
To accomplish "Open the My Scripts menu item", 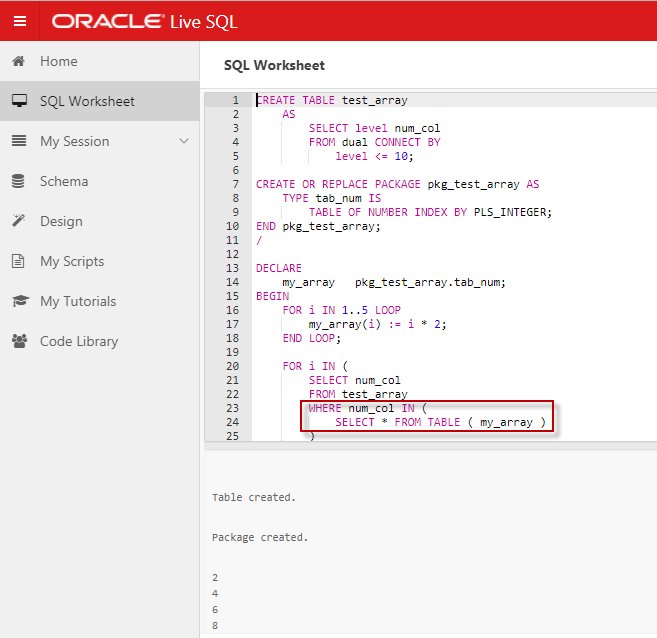I will [100, 261].
